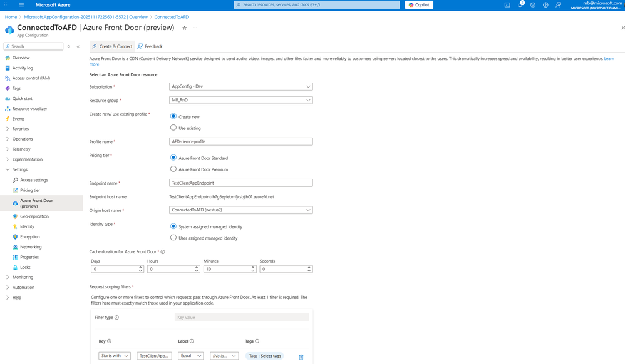The height and width of the screenshot is (364, 625).
Task: Open the Resource group dropdown
Action: coord(240,100)
